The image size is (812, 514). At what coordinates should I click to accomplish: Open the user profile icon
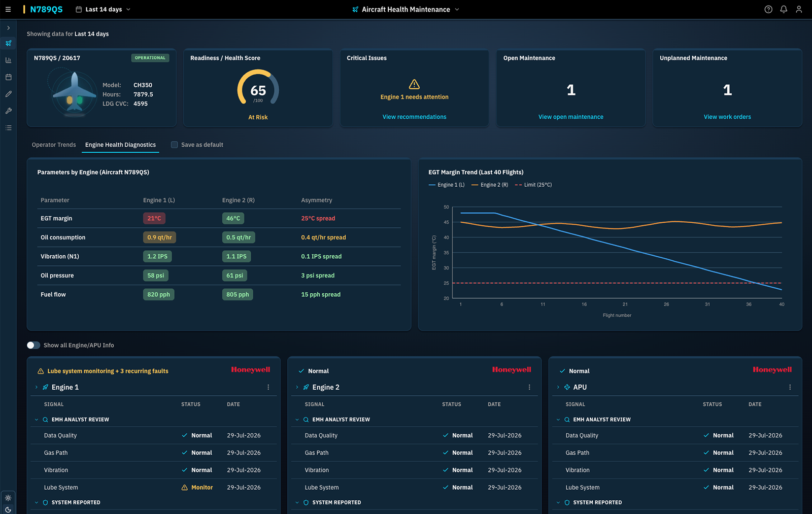pos(799,9)
